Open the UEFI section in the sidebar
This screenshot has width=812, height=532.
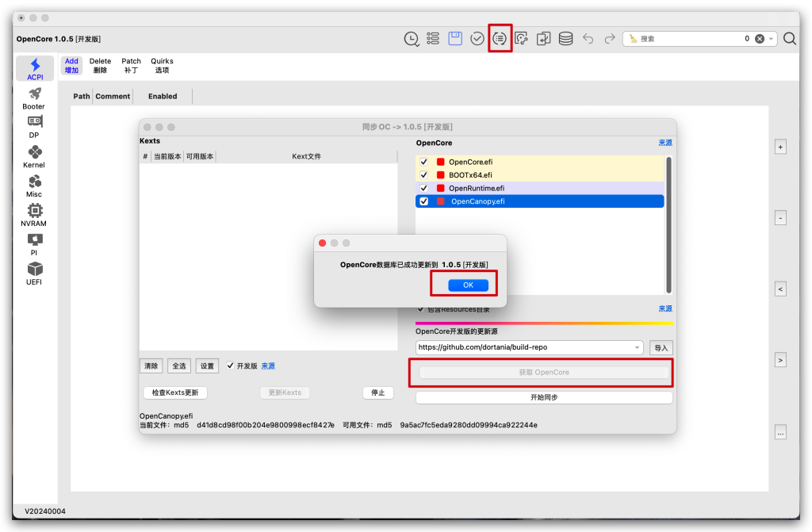pyautogui.click(x=34, y=274)
